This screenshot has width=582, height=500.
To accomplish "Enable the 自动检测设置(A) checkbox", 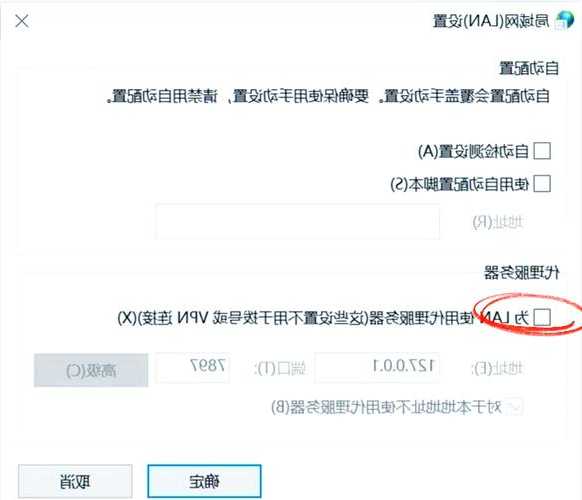I will (542, 151).
